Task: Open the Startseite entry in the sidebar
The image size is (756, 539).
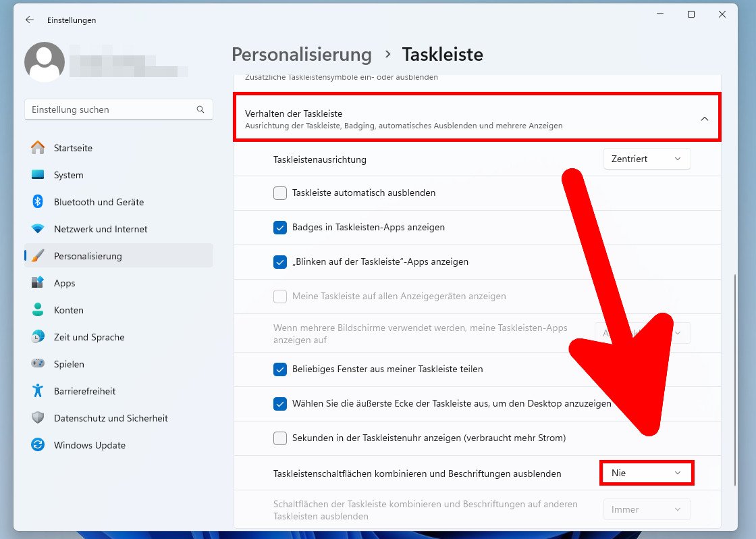Action: (x=38, y=148)
